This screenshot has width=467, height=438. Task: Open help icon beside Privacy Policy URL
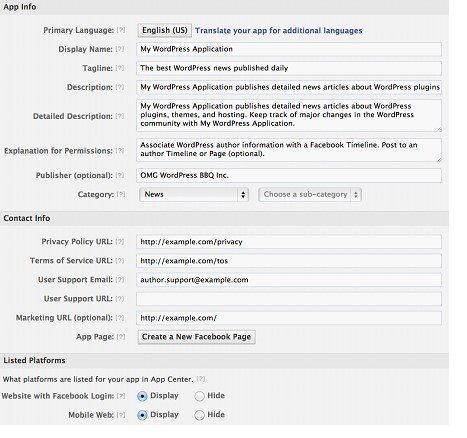120,242
